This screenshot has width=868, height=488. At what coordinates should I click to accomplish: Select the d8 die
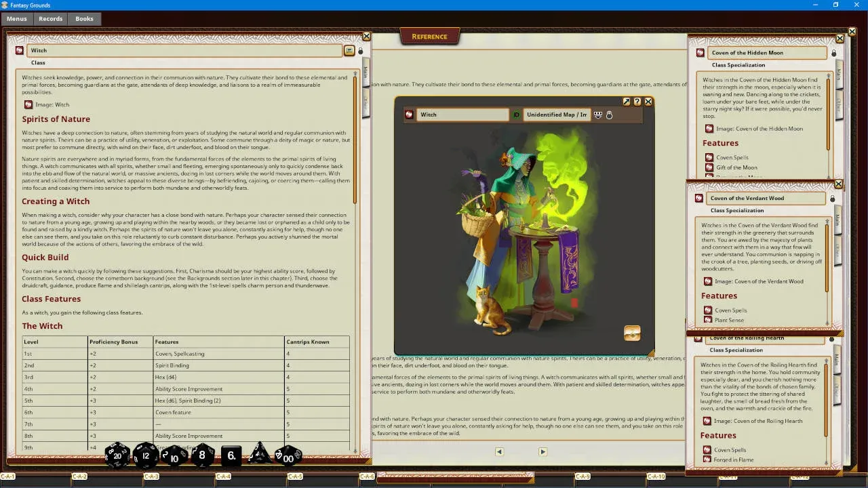tap(202, 455)
